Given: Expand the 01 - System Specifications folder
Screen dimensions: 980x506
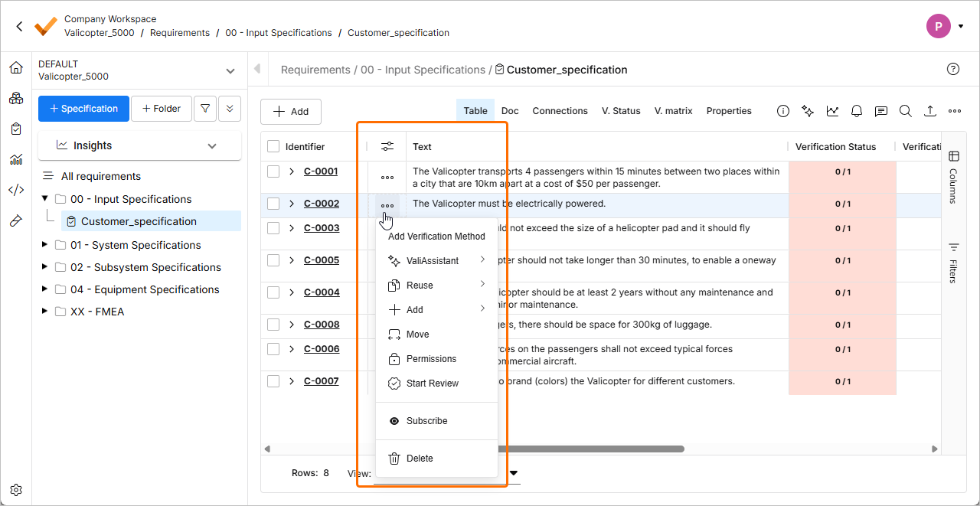Looking at the screenshot, I should (x=45, y=245).
